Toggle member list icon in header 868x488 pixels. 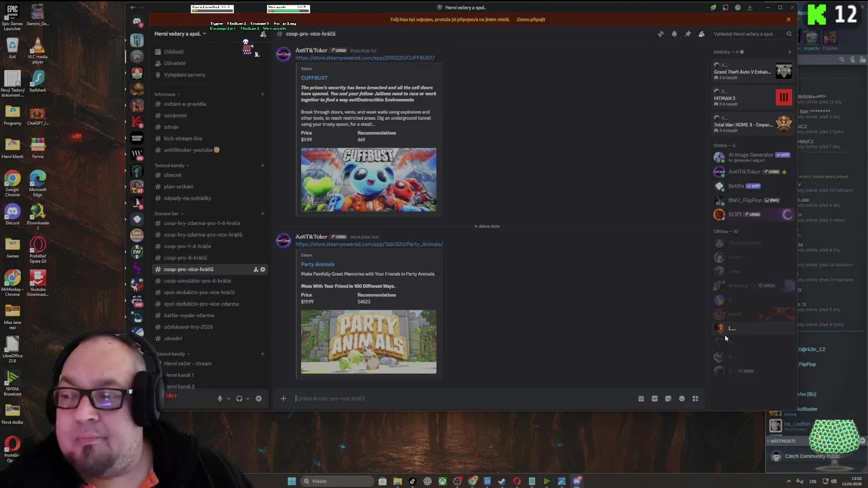[x=701, y=34]
